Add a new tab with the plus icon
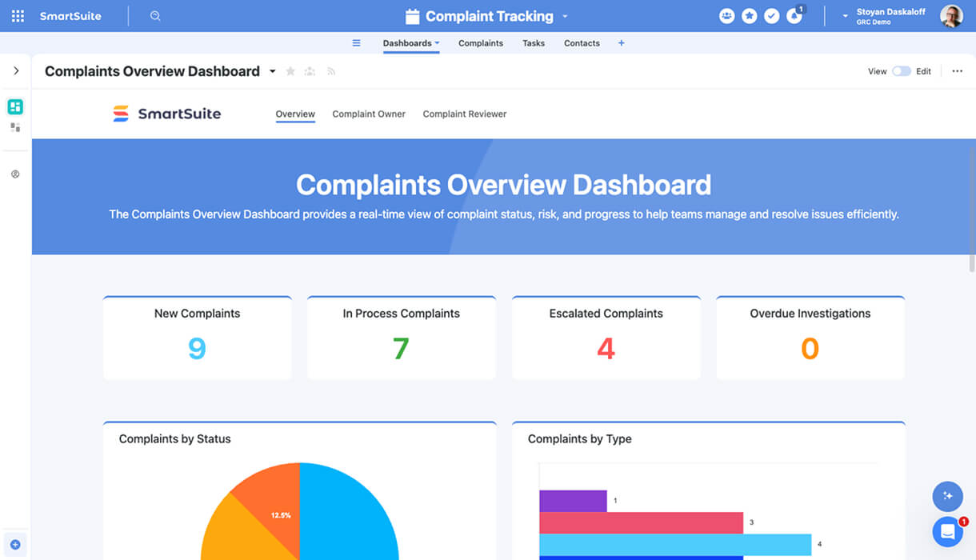The height and width of the screenshot is (560, 976). click(621, 43)
